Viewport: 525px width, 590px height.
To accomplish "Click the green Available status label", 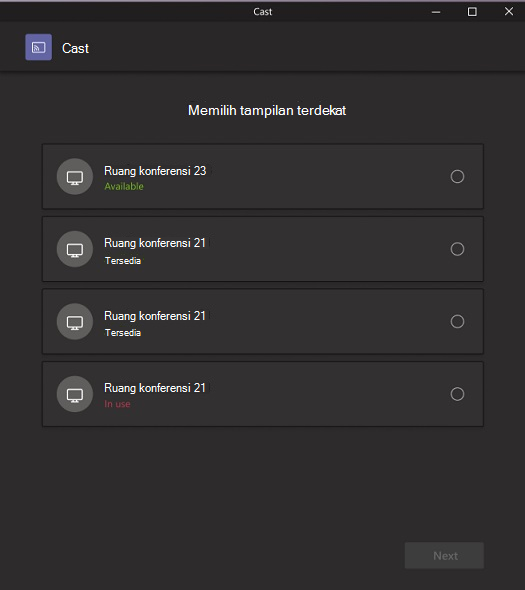I will tap(124, 186).
